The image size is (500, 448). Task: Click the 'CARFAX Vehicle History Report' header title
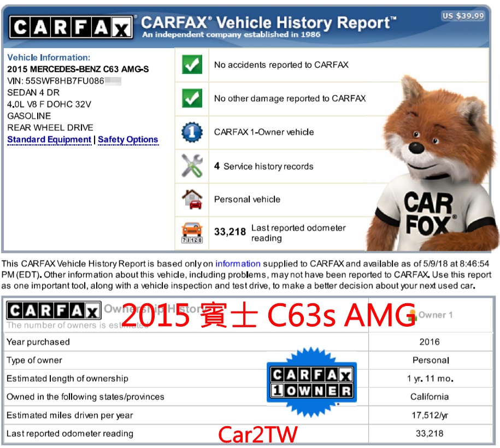click(268, 22)
